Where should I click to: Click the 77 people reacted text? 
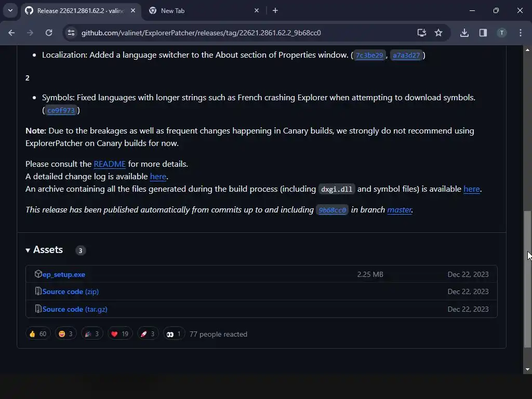pyautogui.click(x=219, y=334)
